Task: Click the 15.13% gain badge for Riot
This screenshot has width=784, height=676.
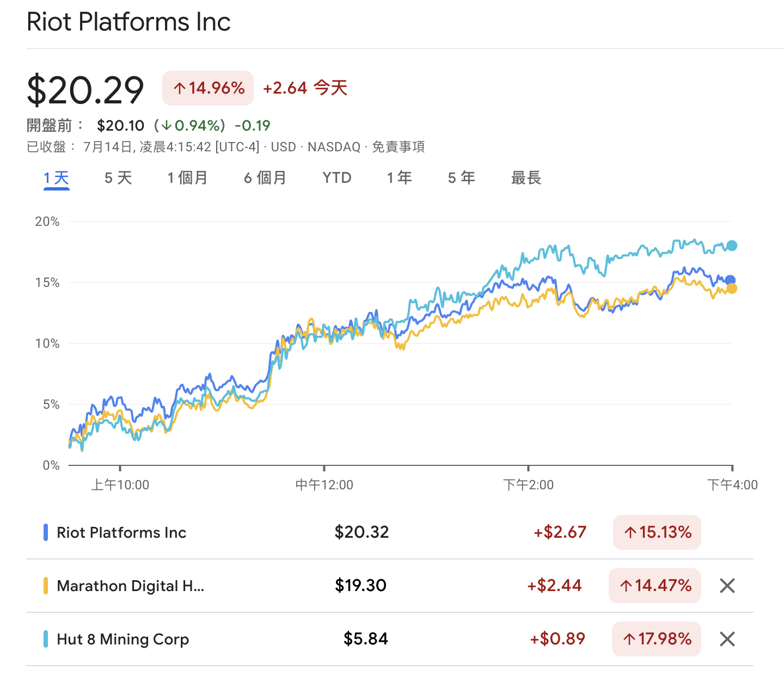Action: (657, 532)
